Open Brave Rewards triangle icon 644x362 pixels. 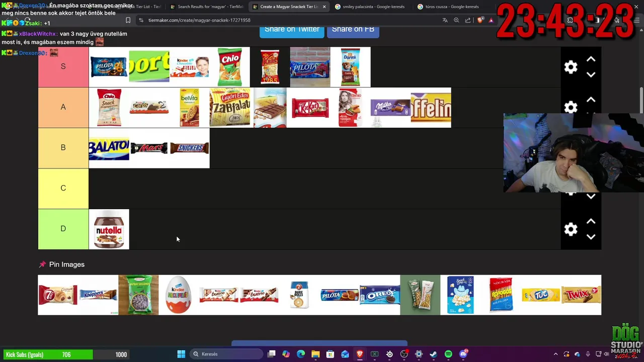pyautogui.click(x=491, y=20)
